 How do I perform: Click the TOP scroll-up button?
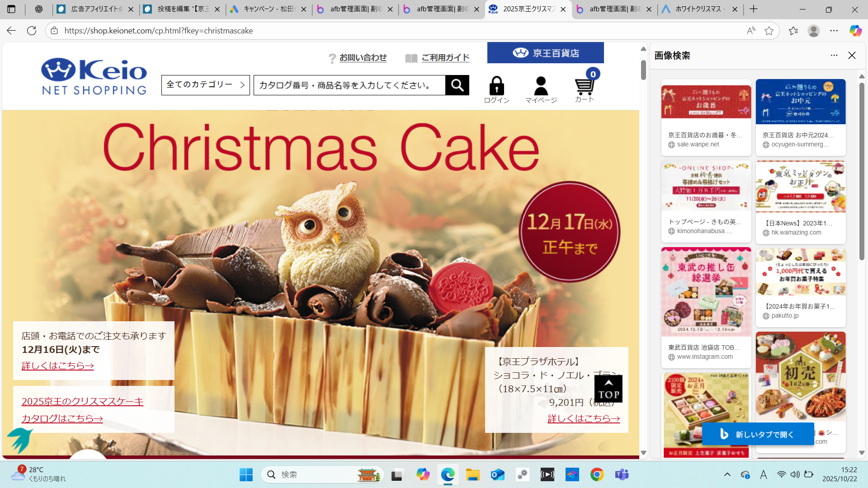(x=608, y=389)
